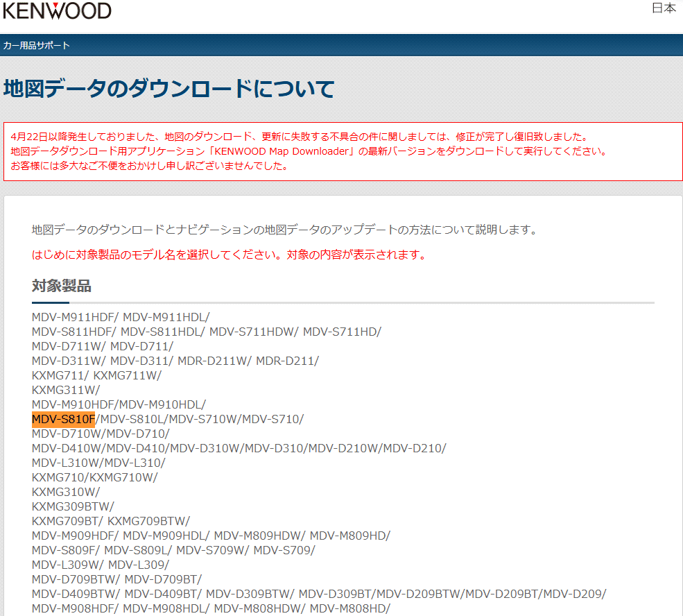Select model MDV-S711HD
The height and width of the screenshot is (616, 683).
(340, 332)
